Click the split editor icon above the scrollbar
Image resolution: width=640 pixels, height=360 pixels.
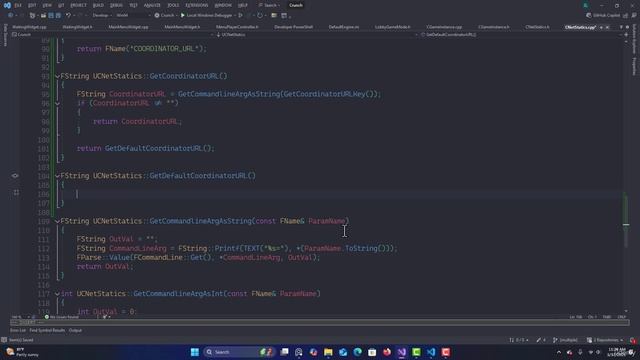tap(626, 35)
